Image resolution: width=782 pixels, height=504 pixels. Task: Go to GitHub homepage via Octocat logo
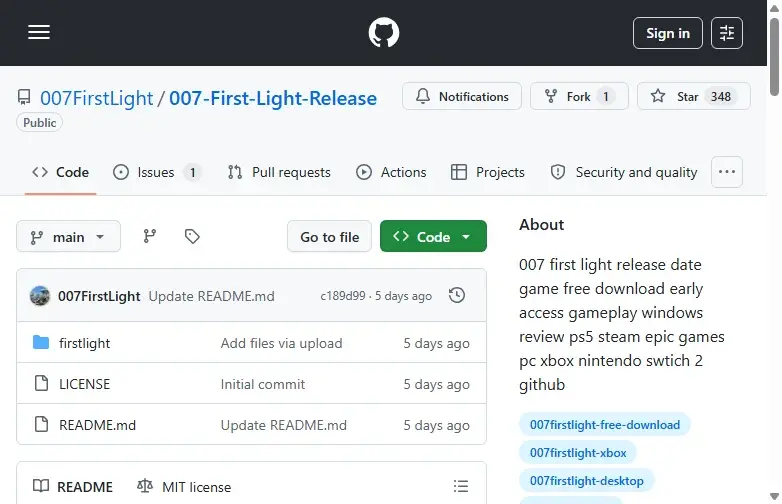click(x=384, y=32)
